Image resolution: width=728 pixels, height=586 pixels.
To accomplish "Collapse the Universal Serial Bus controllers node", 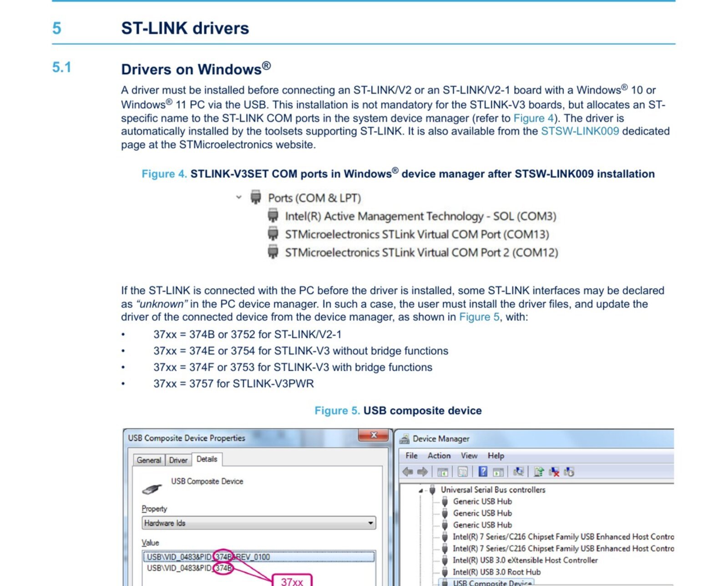I will pos(421,490).
